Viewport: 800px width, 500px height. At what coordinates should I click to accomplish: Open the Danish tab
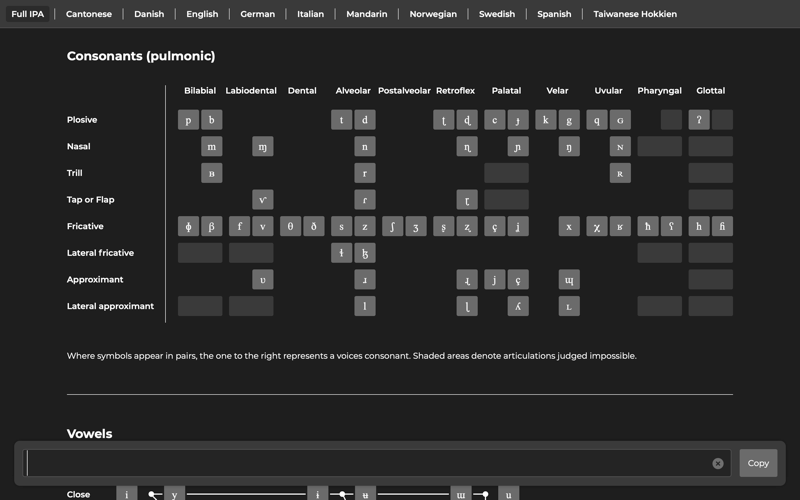coord(149,14)
